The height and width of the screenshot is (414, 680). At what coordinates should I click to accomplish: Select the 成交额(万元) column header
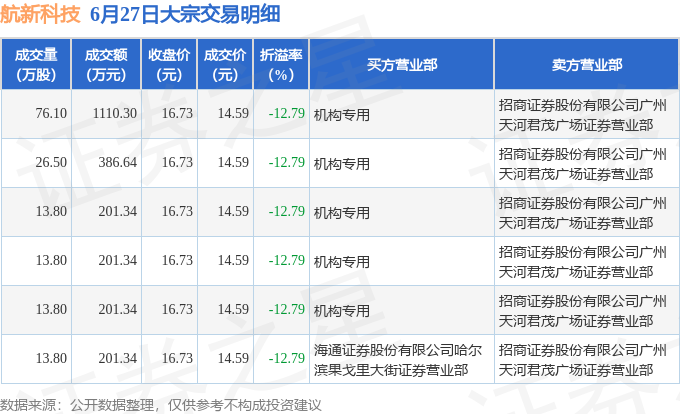[106, 65]
